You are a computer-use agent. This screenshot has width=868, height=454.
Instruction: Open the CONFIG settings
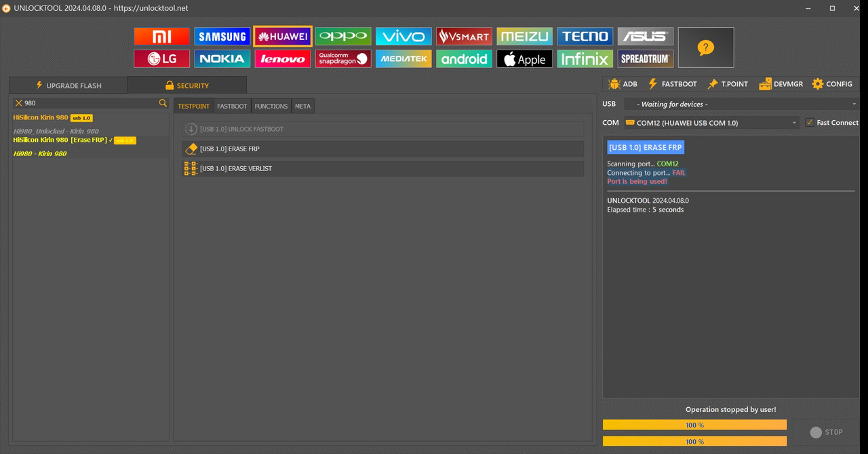[x=832, y=84]
